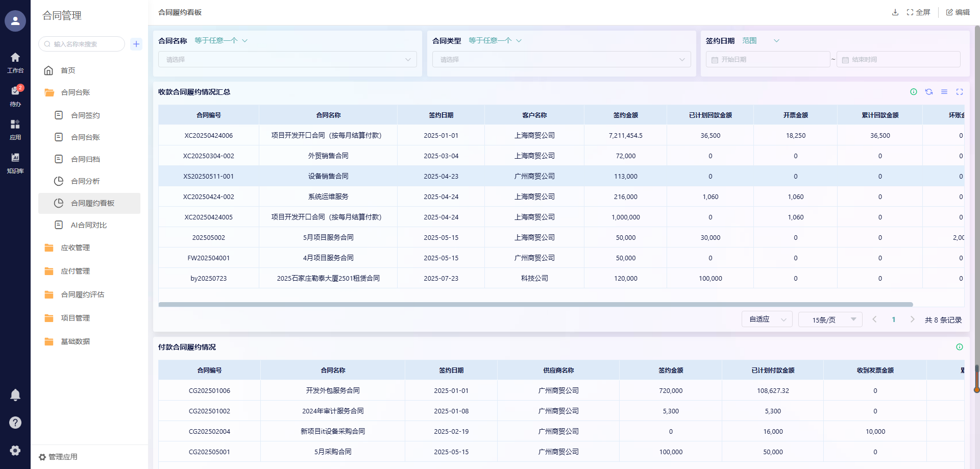Click the plus icon beside search box
Image resolution: width=980 pixels, height=469 pixels.
(136, 44)
